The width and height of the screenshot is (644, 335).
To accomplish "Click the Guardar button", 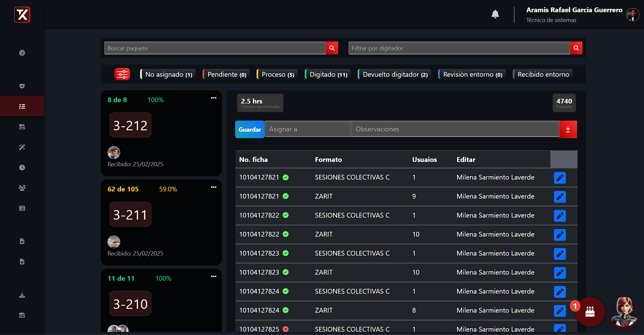I will click(250, 129).
